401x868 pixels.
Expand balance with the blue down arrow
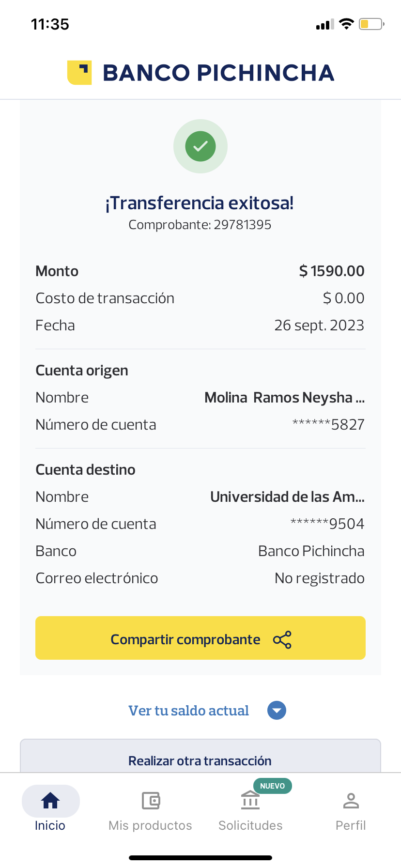[x=277, y=711]
